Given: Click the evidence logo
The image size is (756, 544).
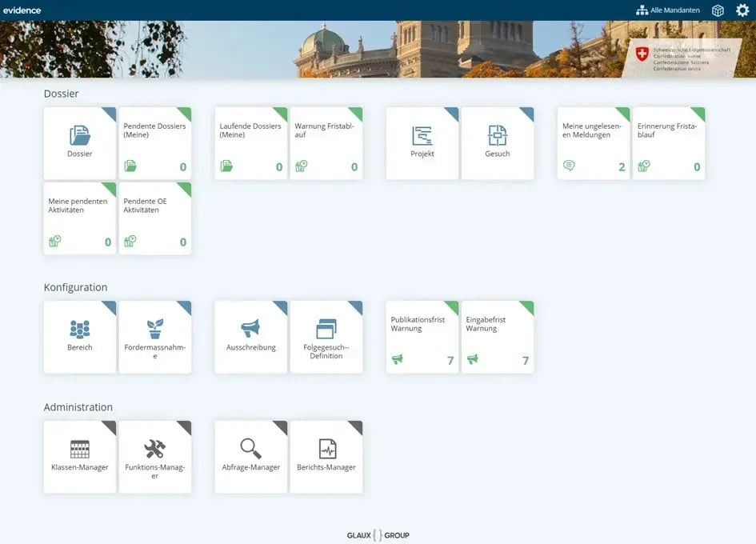Looking at the screenshot, I should pyautogui.click(x=22, y=10).
